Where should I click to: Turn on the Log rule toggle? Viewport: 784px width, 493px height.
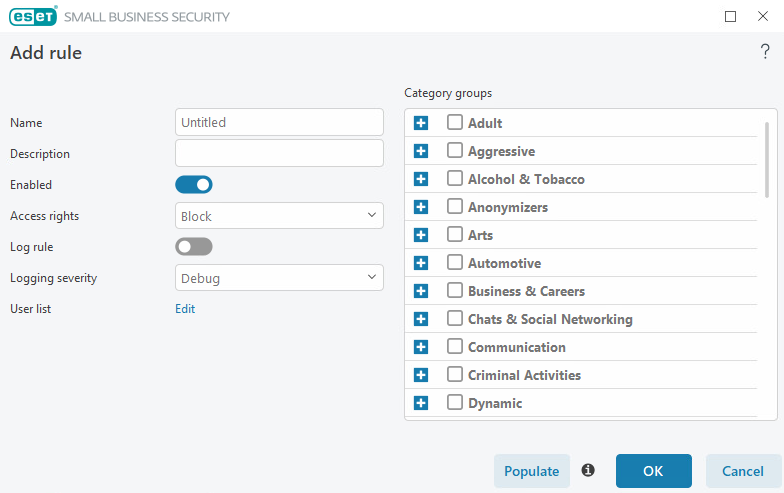tap(194, 247)
